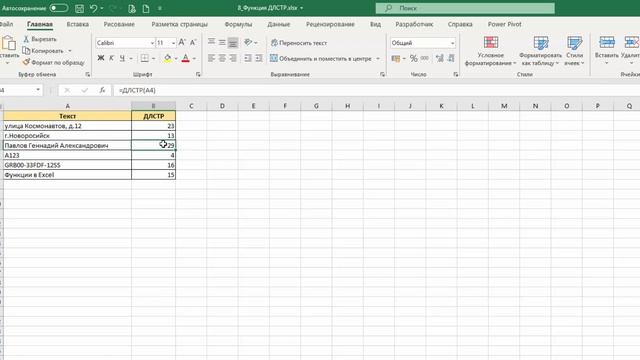
Task: Click the formula bar with =ДЛСТР(A4)
Action: (376, 90)
